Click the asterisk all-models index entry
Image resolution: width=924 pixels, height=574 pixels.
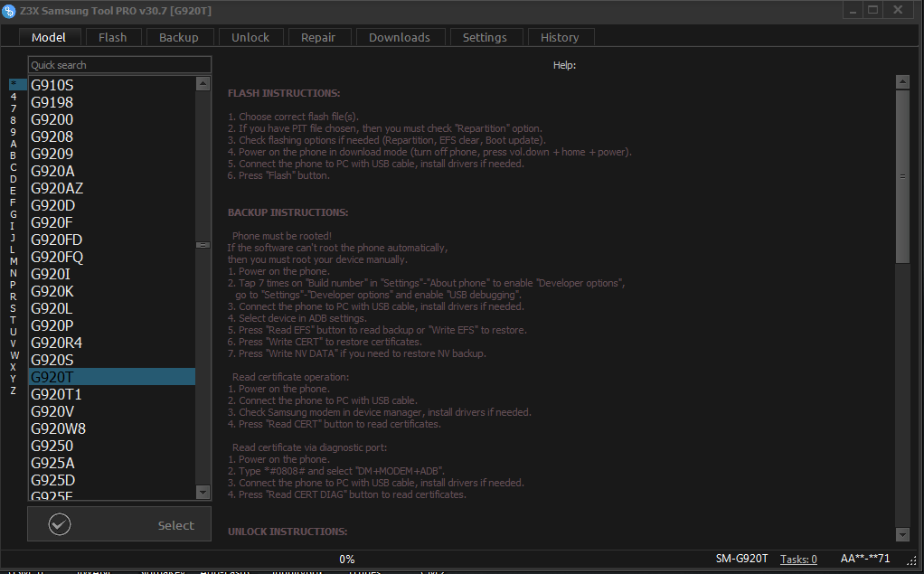[18, 84]
